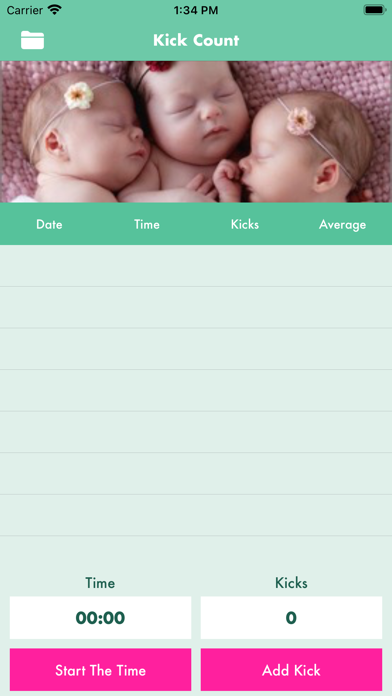The height and width of the screenshot is (696, 392).
Task: Select the first empty table row
Action: click(196, 266)
